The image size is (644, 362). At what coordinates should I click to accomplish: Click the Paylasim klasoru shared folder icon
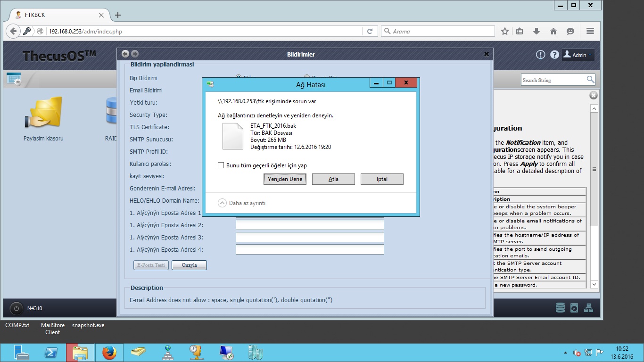[x=43, y=113]
